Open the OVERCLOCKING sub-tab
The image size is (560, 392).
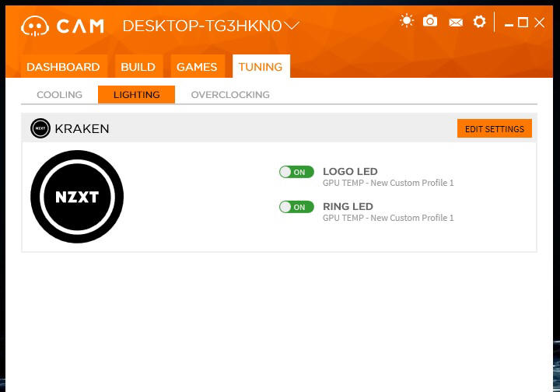[x=230, y=95]
